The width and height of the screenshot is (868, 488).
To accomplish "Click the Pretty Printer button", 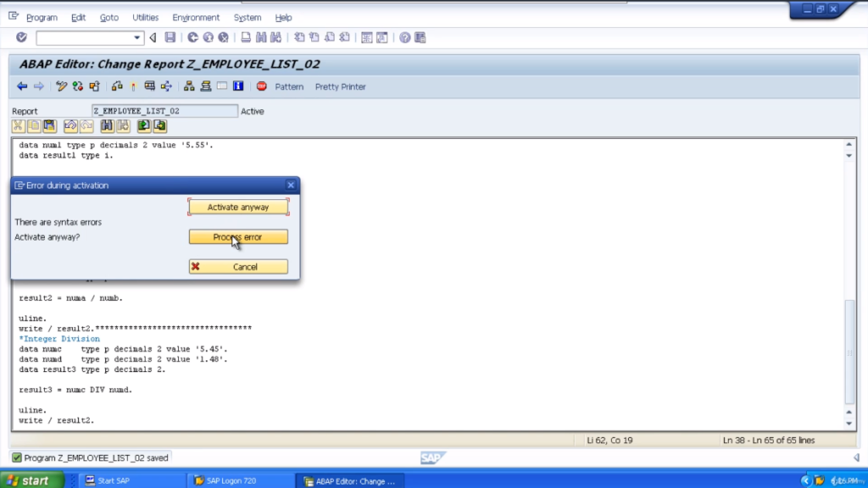I will [341, 87].
